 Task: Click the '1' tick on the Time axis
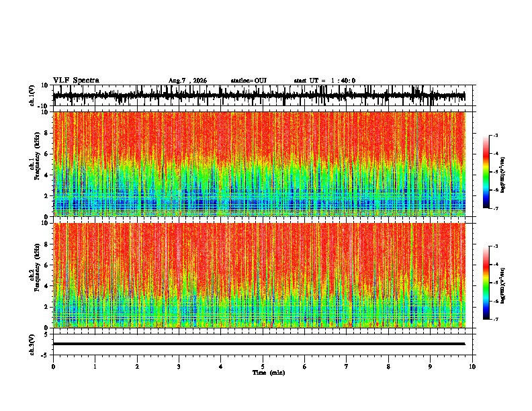(x=95, y=367)
